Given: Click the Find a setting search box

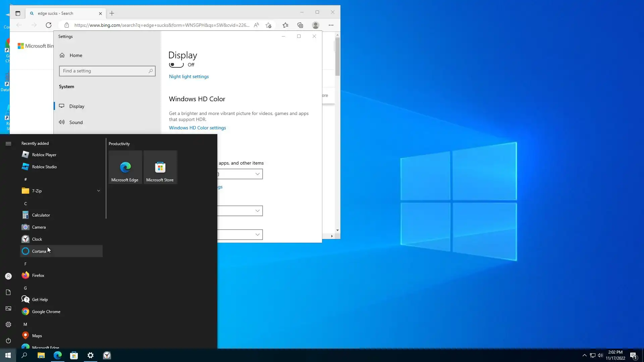Looking at the screenshot, I should pos(105,71).
